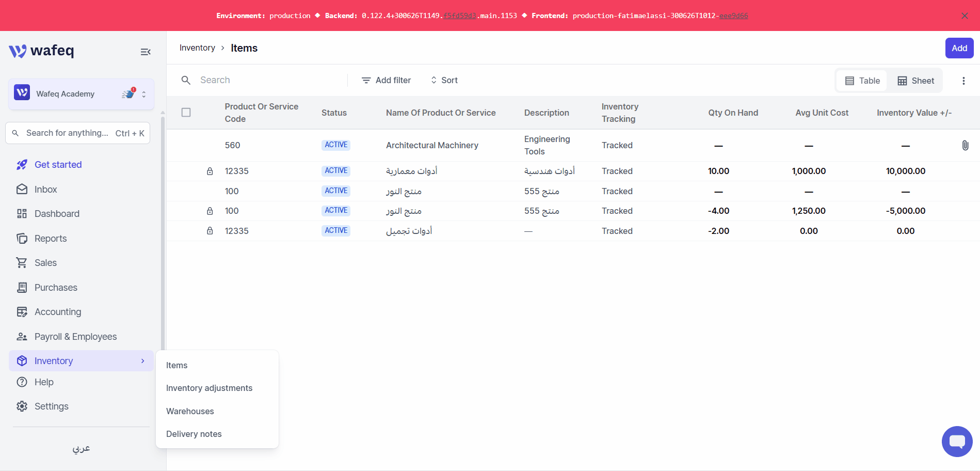The image size is (980, 471).
Task: Open the Sales cart icon
Action: click(x=22, y=263)
